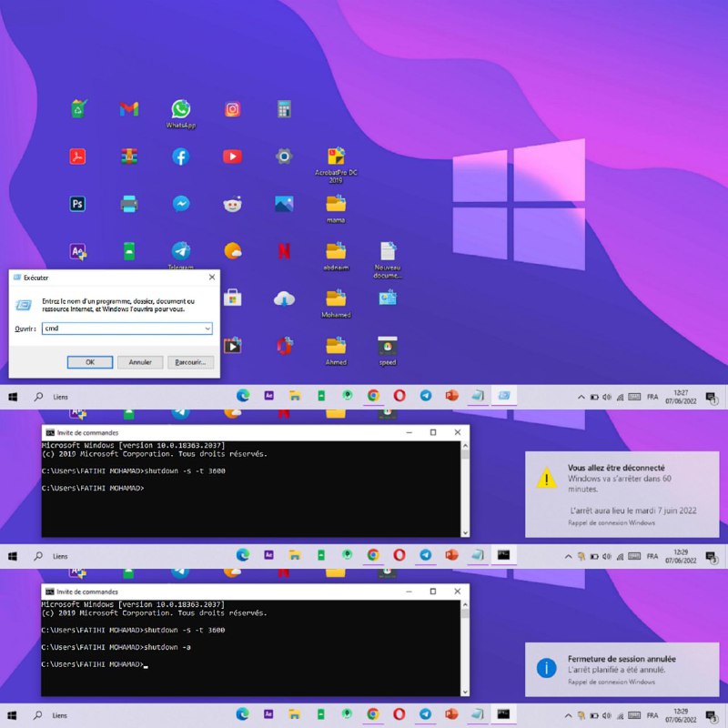Select the printer desktop icon
The image size is (728, 728).
[x=129, y=204]
